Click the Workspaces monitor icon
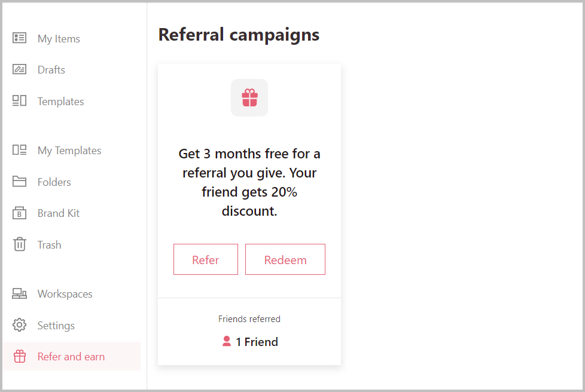The width and height of the screenshot is (585, 392). click(20, 294)
